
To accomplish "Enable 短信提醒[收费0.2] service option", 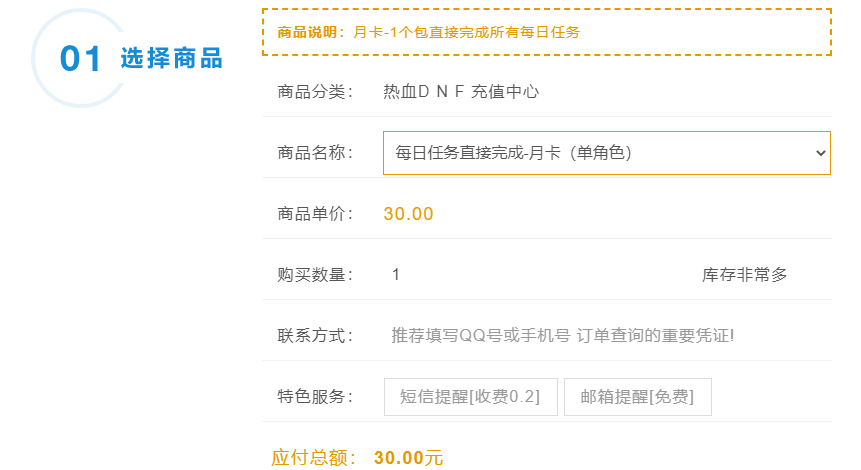I will [470, 396].
